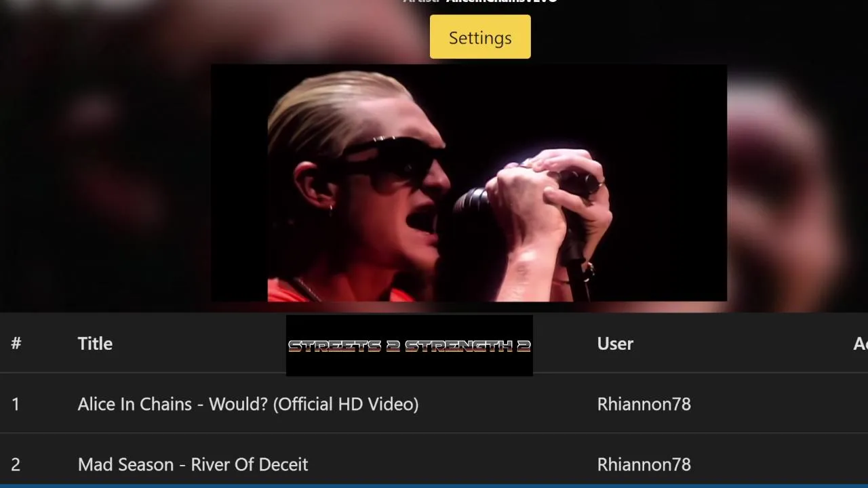The width and height of the screenshot is (868, 488).
Task: Select 'Alice In Chains - Would? (Official HD Video)'
Action: coord(248,404)
